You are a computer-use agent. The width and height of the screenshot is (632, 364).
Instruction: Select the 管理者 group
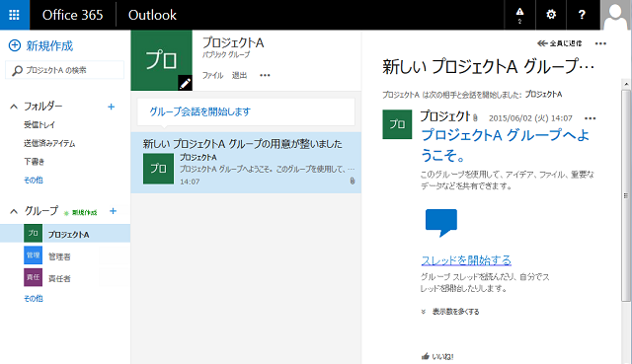coord(59,256)
